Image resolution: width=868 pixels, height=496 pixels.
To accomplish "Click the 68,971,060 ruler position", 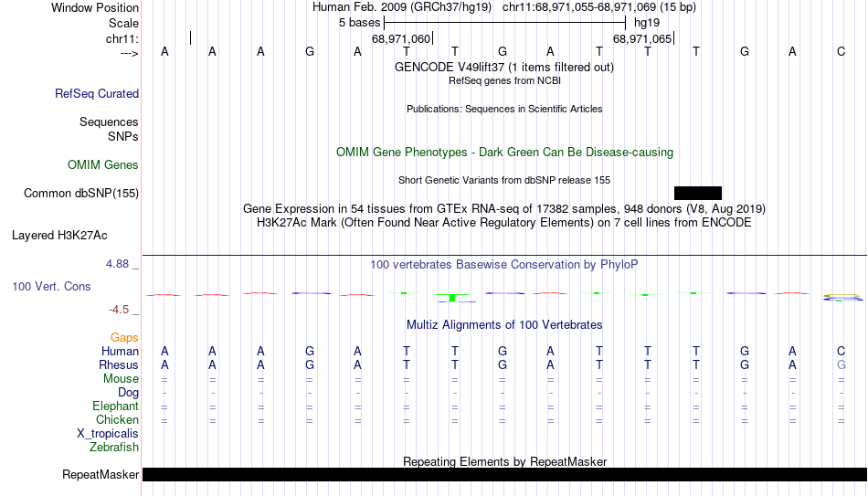I will point(401,38).
